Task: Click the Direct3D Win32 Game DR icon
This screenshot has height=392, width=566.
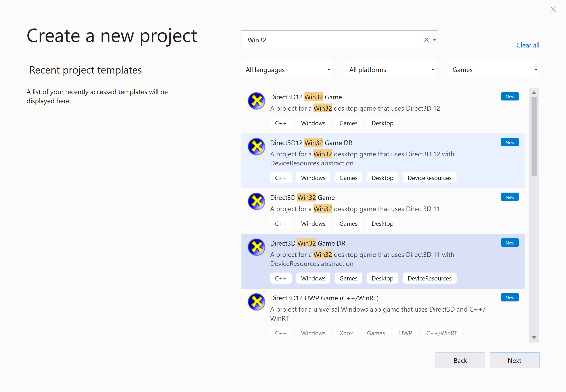Action: (256, 247)
